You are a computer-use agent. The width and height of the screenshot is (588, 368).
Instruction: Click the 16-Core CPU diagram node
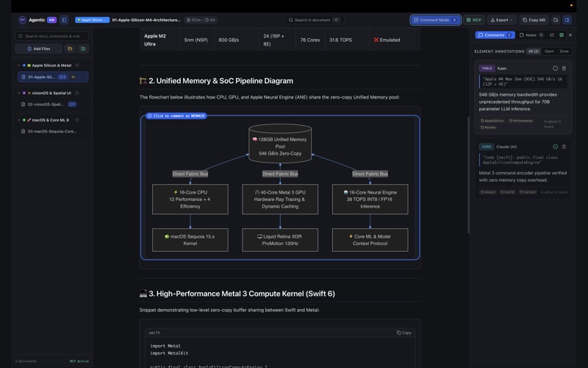pos(190,199)
